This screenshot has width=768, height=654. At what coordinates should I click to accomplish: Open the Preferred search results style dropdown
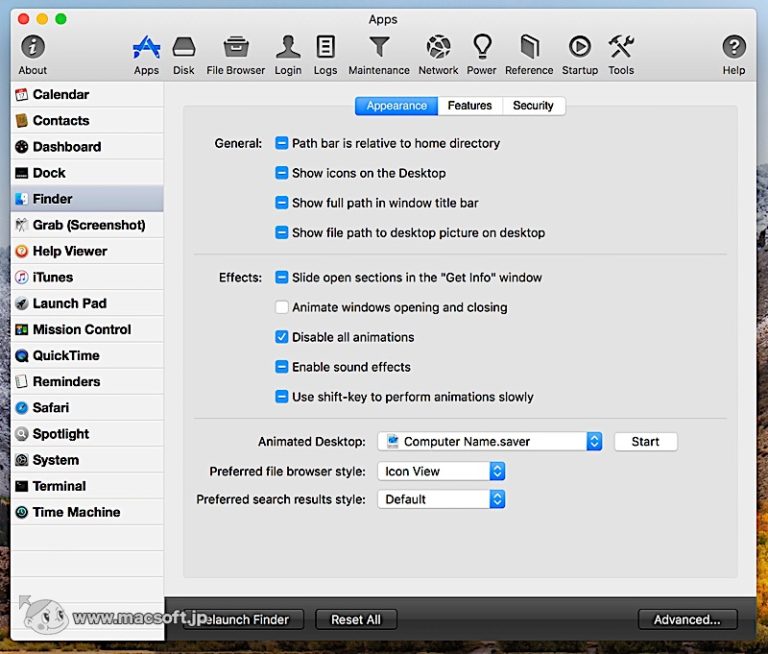coord(441,499)
